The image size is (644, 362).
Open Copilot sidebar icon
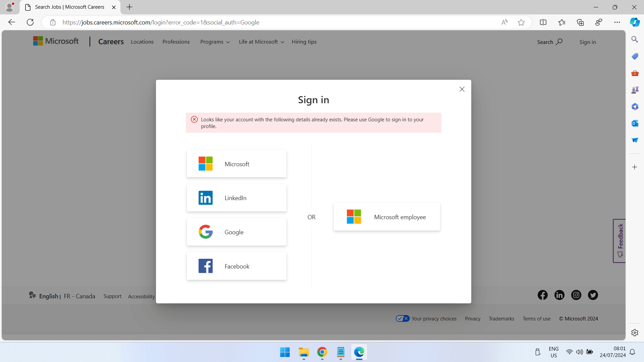[635, 22]
